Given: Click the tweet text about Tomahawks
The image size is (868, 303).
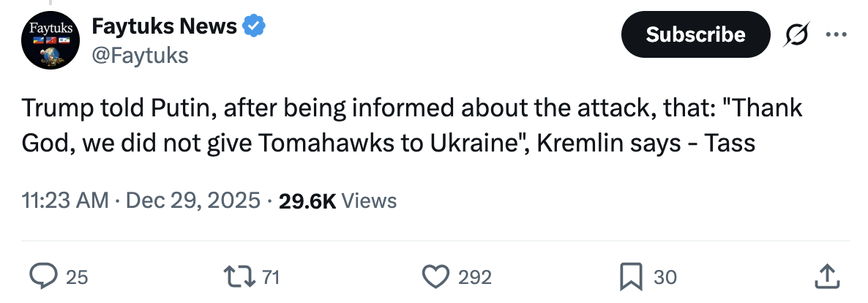Looking at the screenshot, I should tap(411, 126).
